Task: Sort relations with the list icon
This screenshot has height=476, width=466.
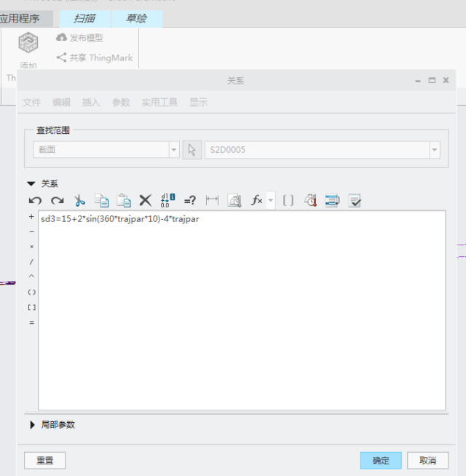Action: click(x=332, y=201)
